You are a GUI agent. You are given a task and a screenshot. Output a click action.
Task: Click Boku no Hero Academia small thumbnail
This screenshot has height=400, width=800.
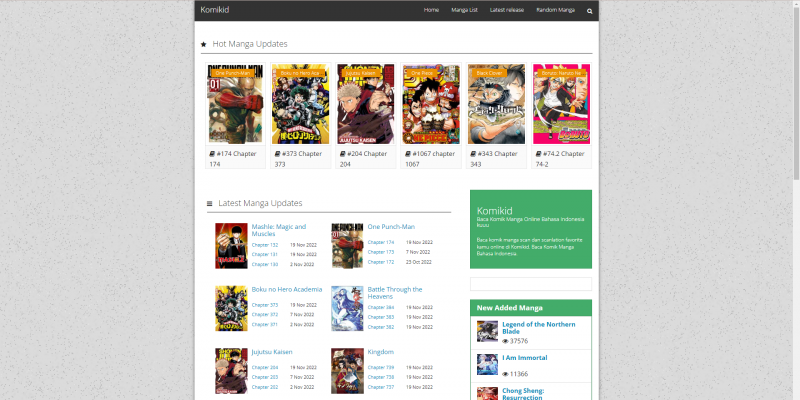click(x=231, y=308)
